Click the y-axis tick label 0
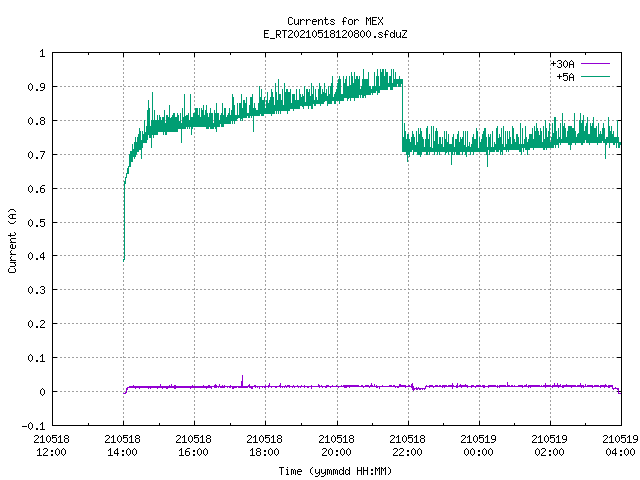 coord(42,392)
